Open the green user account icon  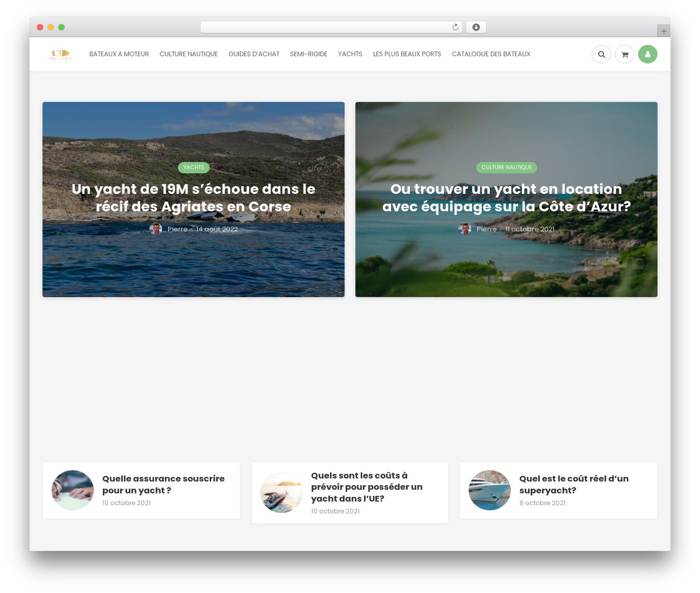click(x=647, y=54)
